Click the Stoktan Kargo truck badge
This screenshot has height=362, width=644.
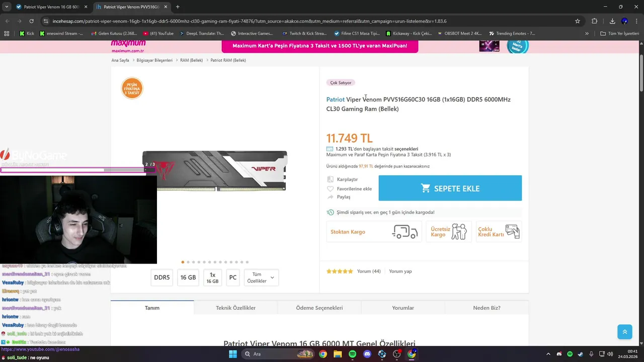coord(374,232)
